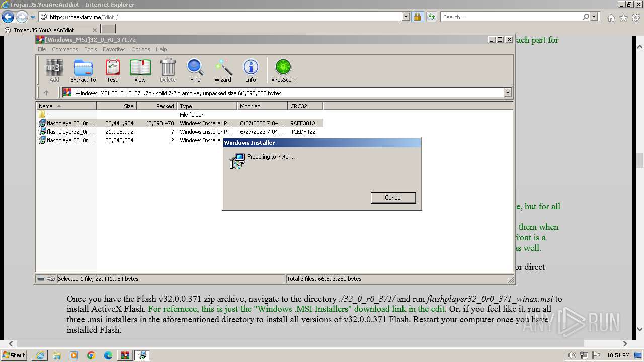Open File Explorer from the taskbar
Image resolution: width=644 pixels, height=362 pixels.
click(x=57, y=355)
